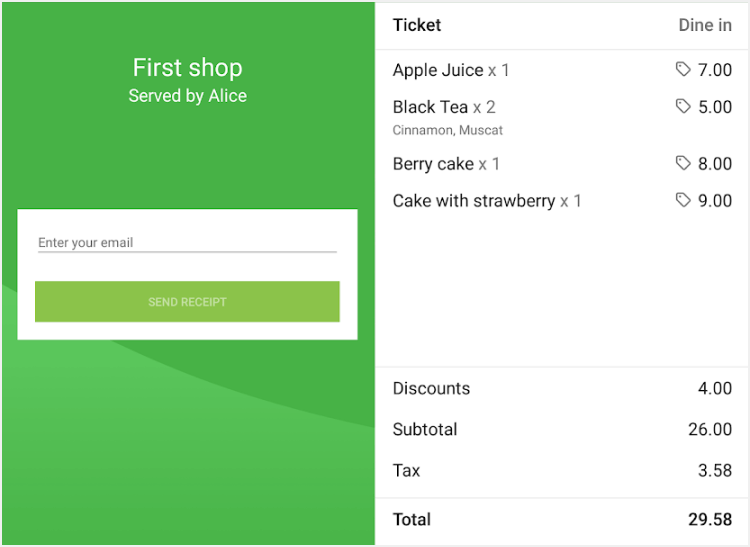Click the Apple Juice price 7.00

coord(714,70)
